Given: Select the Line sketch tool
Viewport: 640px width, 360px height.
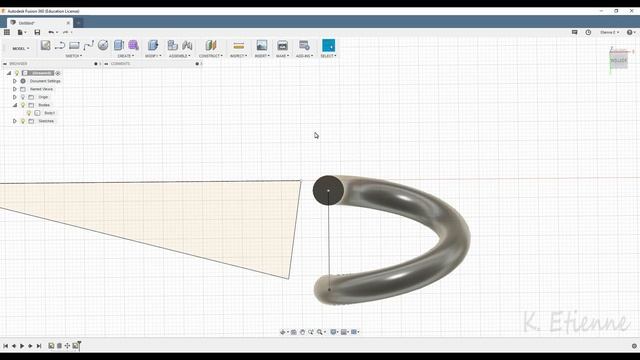Looking at the screenshot, I should click(60, 45).
